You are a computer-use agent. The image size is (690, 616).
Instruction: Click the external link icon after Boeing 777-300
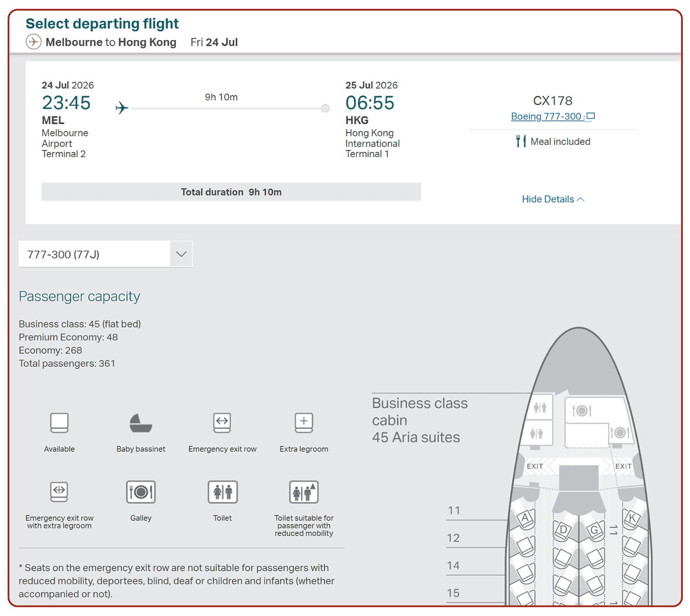pyautogui.click(x=589, y=117)
